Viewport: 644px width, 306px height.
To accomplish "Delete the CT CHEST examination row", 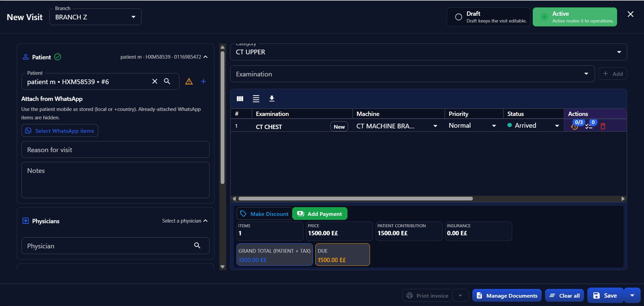I will [x=603, y=126].
